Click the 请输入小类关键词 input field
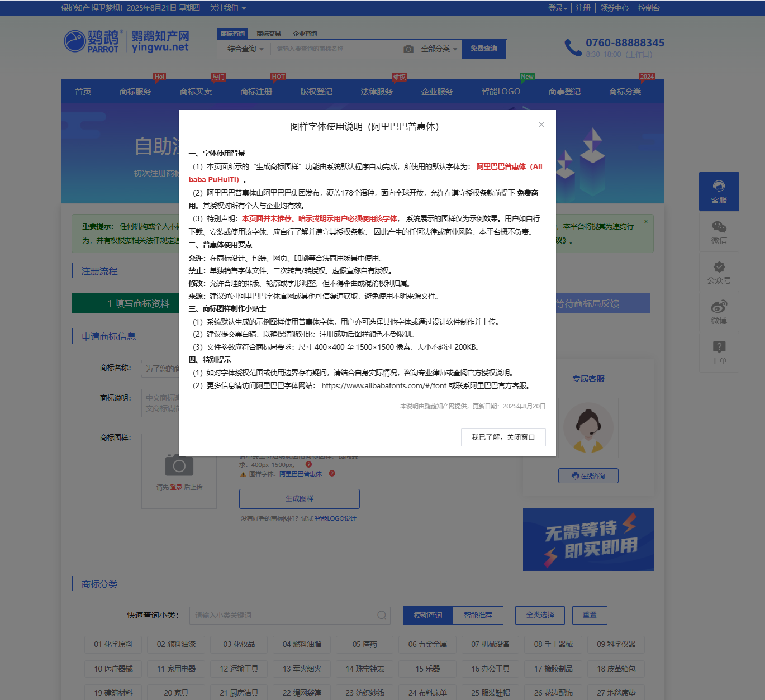Image resolution: width=765 pixels, height=700 pixels. coord(282,615)
